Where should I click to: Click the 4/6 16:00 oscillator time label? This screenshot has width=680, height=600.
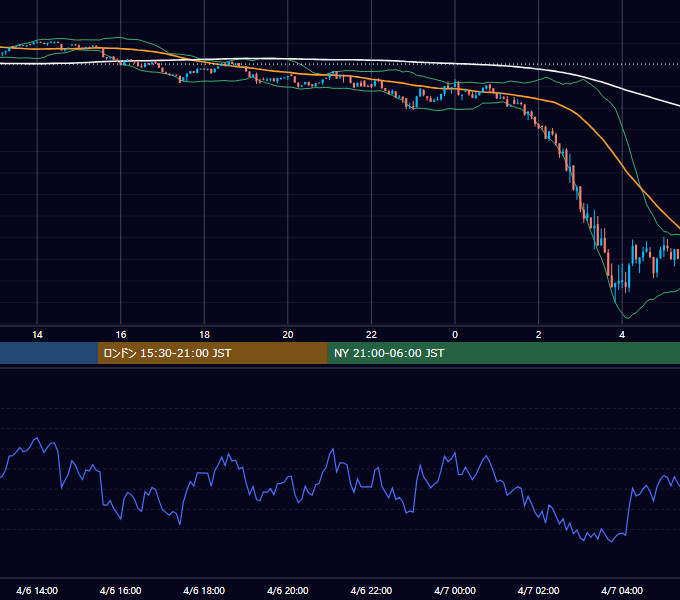tap(121, 590)
